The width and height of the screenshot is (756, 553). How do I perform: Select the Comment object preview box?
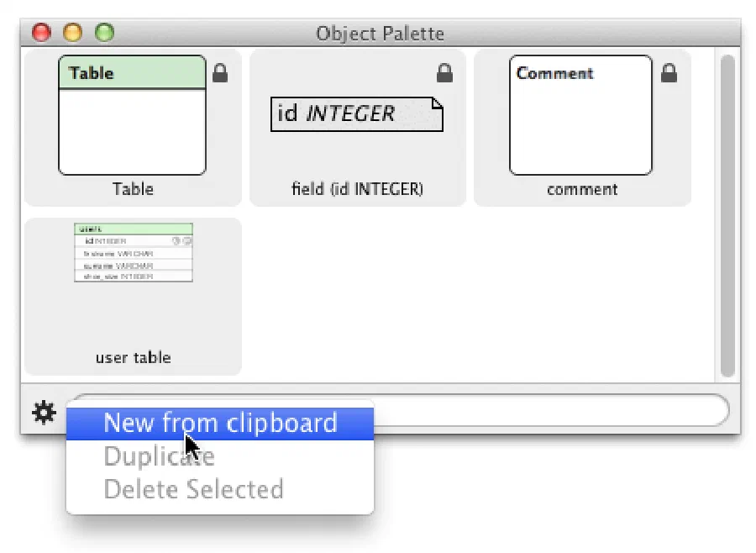(x=580, y=115)
